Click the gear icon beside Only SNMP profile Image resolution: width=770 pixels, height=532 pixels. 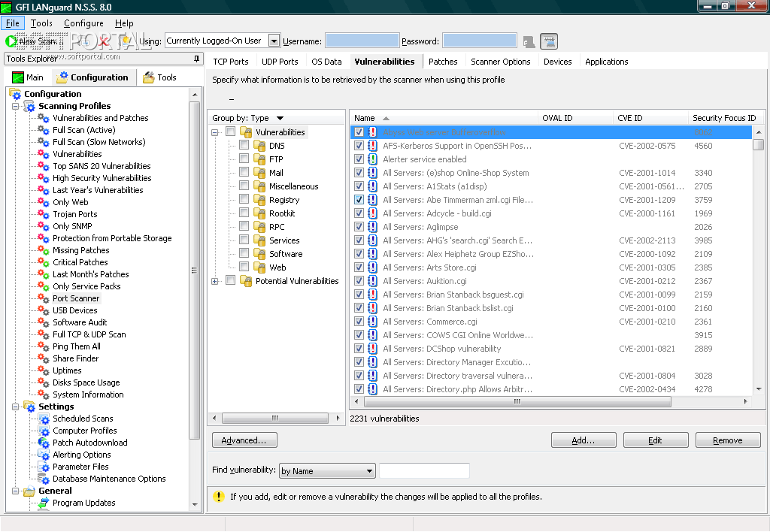43,225
